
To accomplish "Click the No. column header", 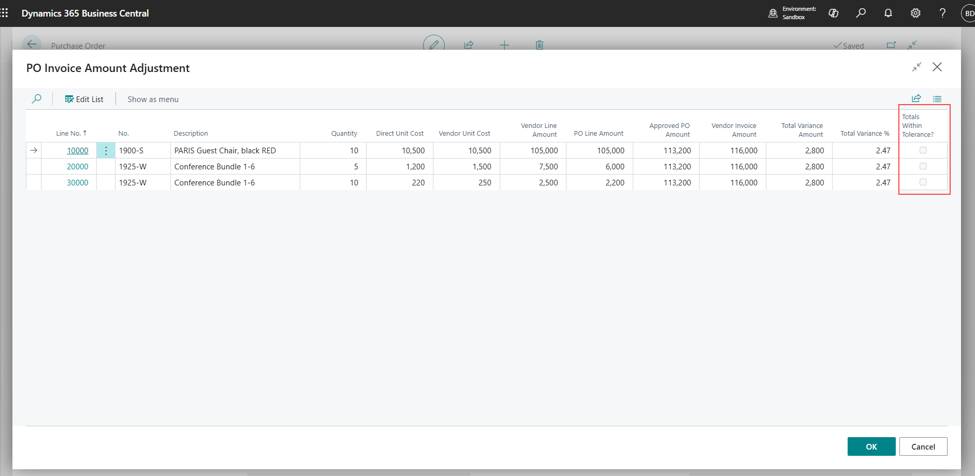I will pyautogui.click(x=124, y=134).
